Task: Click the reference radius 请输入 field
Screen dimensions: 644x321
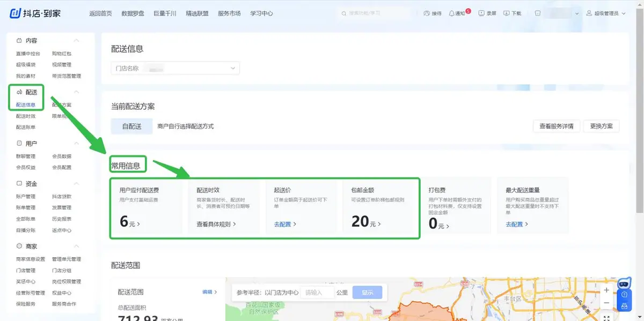Action: click(317, 293)
